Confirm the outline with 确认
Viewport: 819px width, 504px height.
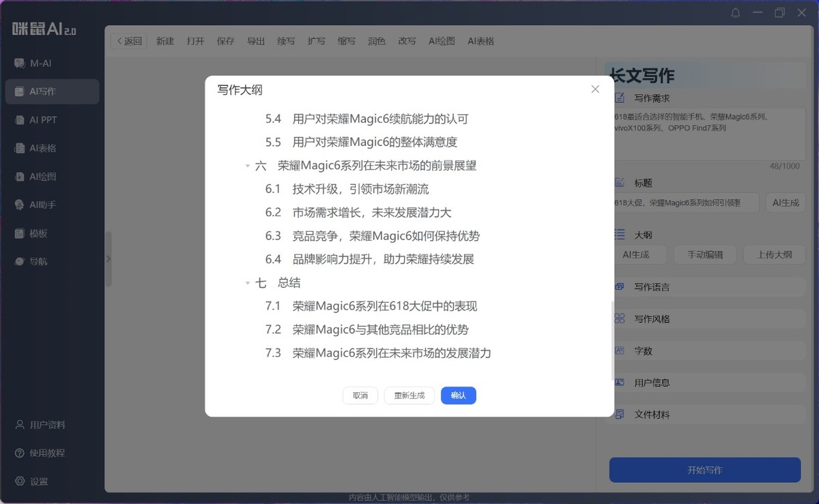[459, 396]
